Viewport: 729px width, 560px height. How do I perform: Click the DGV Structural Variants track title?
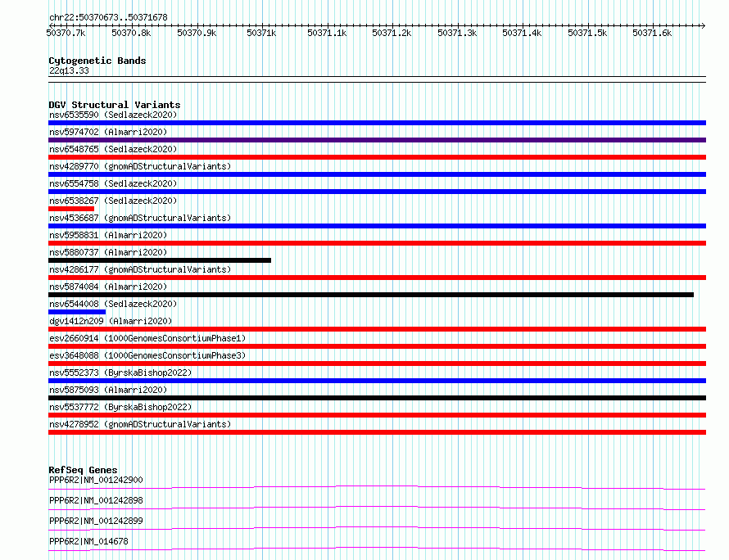click(x=115, y=105)
